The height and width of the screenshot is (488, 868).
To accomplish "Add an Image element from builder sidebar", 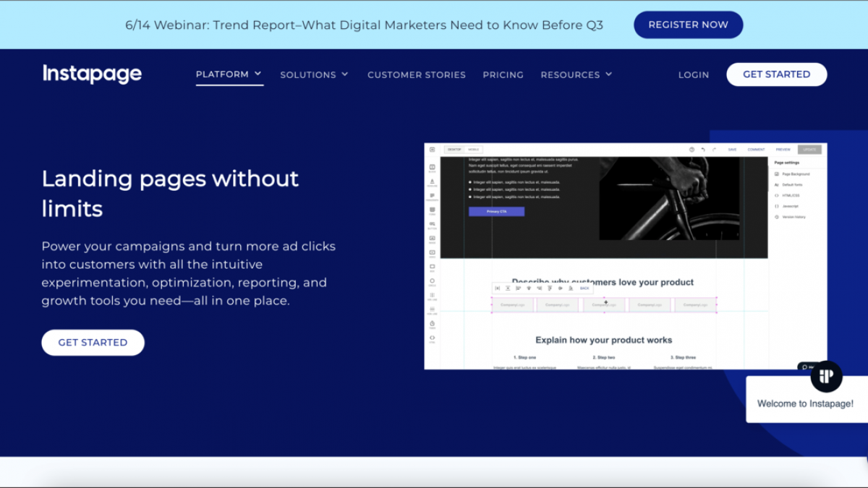I will coord(432,239).
